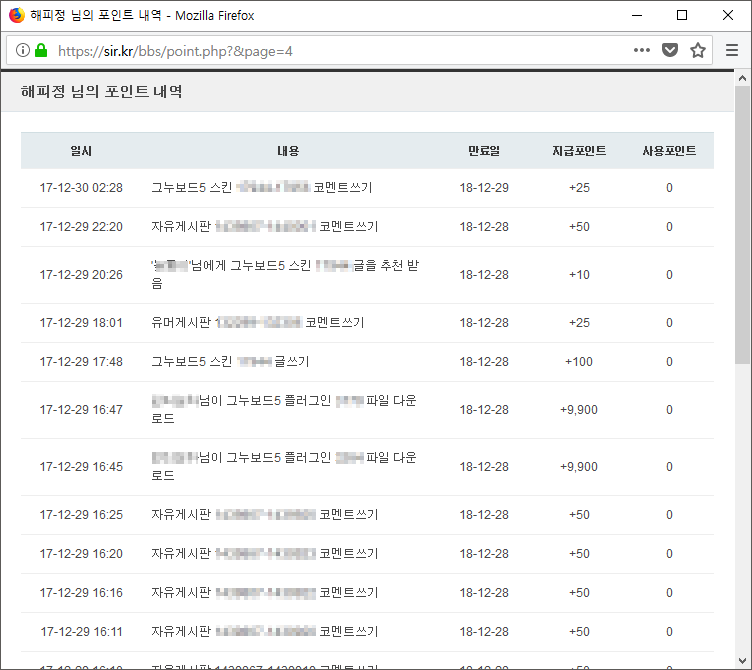Maximize the Firefox window

(x=682, y=15)
